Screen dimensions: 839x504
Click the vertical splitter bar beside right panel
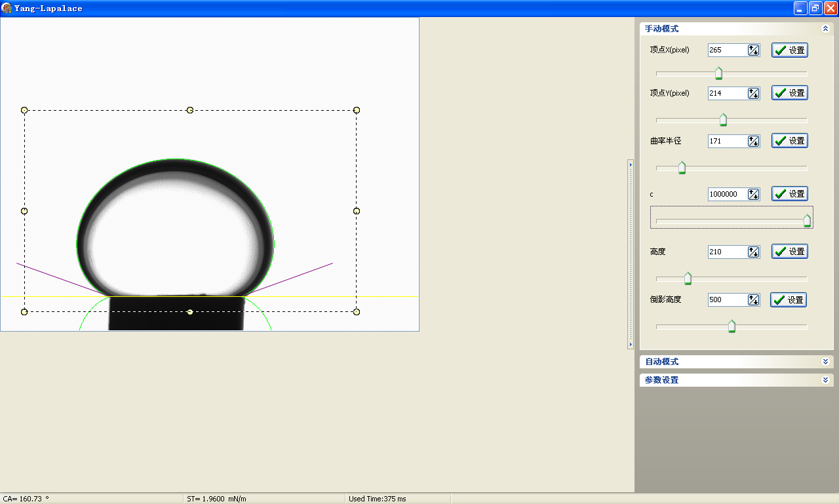tap(631, 254)
